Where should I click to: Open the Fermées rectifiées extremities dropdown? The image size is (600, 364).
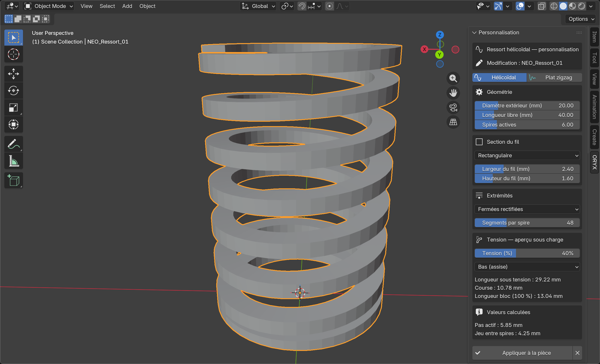527,209
